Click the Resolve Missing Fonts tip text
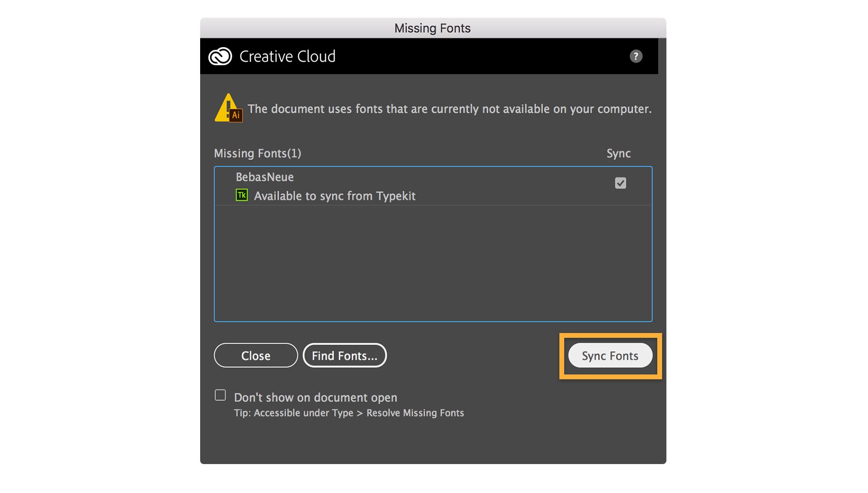The image size is (868, 493). 349,413
